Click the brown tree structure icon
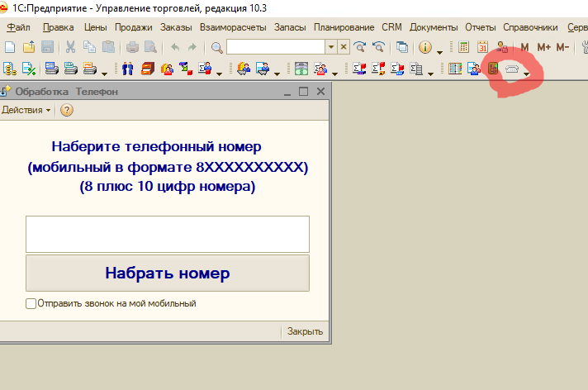This screenshot has width=588, height=390. (493, 69)
